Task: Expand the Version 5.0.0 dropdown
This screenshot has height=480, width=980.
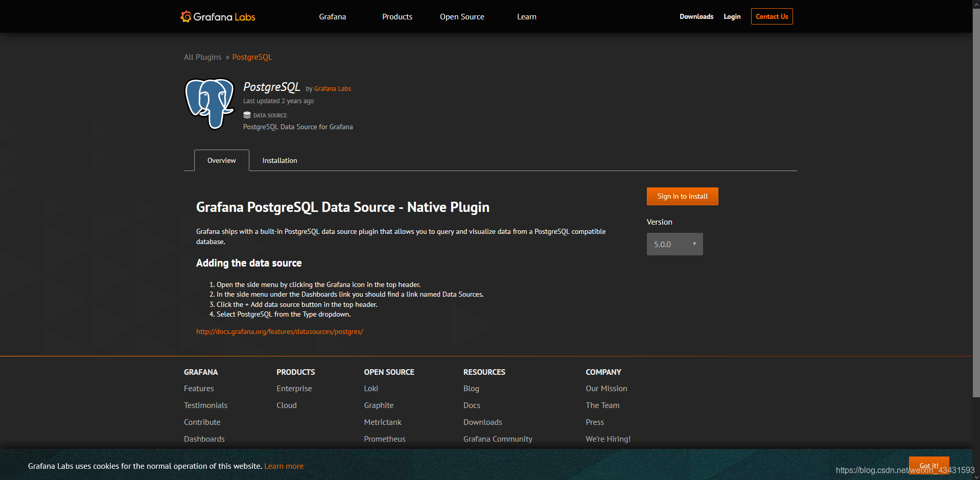Action: pyautogui.click(x=674, y=244)
